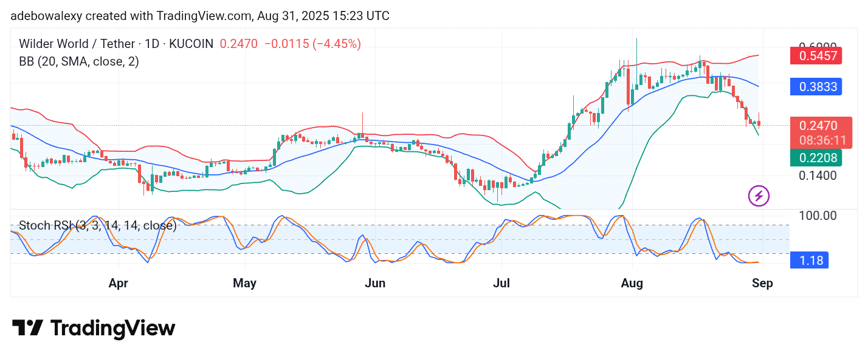Image resolution: width=868 pixels, height=359 pixels.
Task: Click the −0.0115 (−4.45%) price change text
Action: tap(312, 44)
